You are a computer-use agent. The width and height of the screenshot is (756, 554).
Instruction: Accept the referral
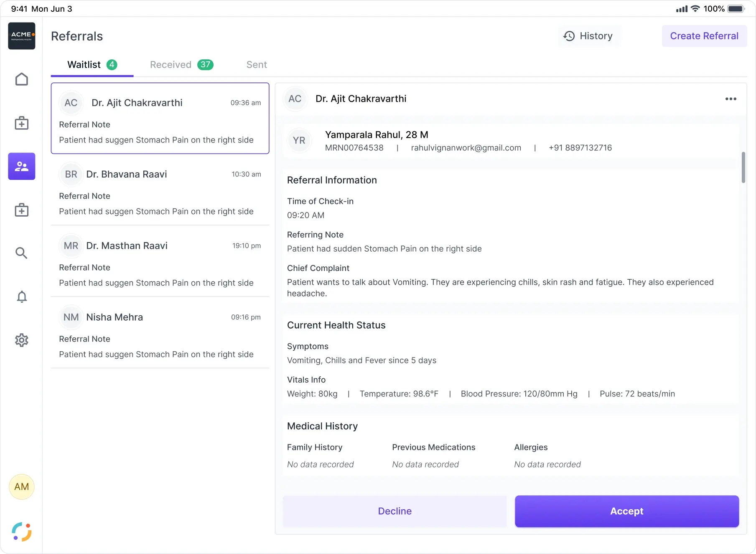tap(627, 511)
